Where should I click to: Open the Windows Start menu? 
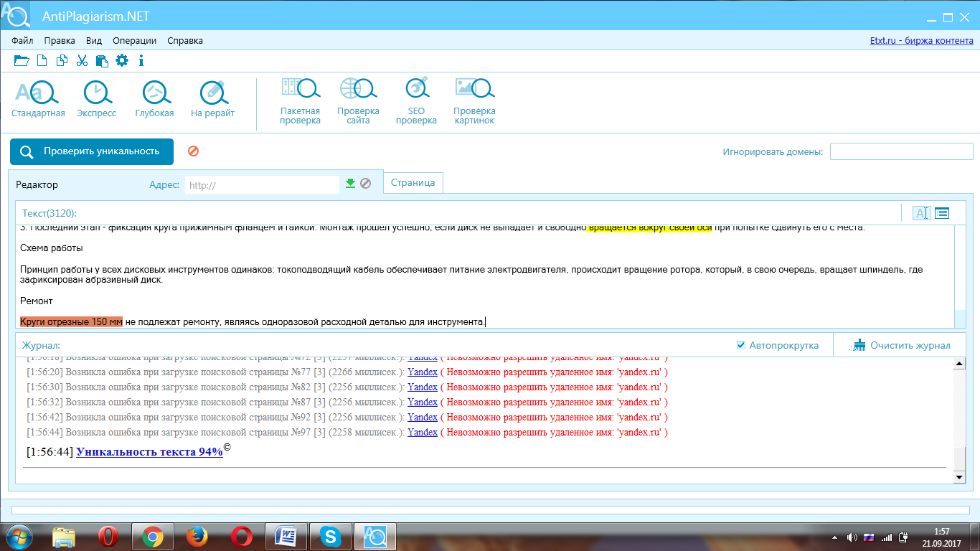point(19,536)
